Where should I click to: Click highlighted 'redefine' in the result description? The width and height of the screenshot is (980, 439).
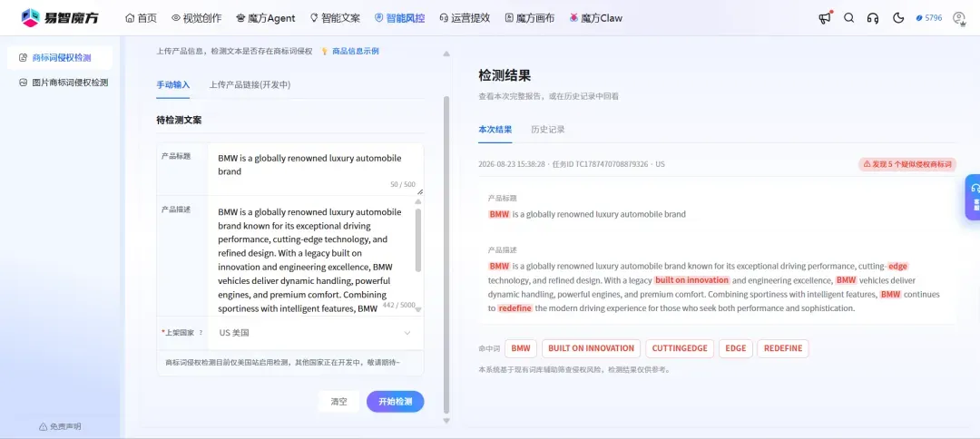(x=515, y=308)
